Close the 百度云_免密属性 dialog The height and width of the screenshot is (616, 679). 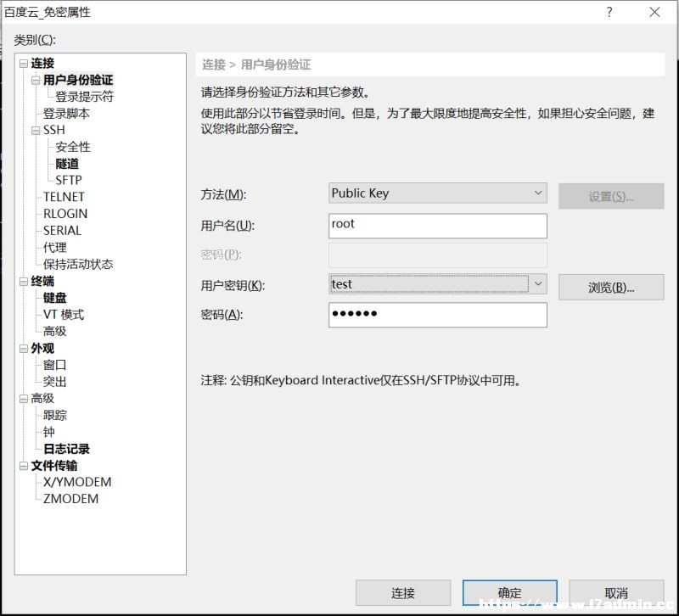(654, 12)
